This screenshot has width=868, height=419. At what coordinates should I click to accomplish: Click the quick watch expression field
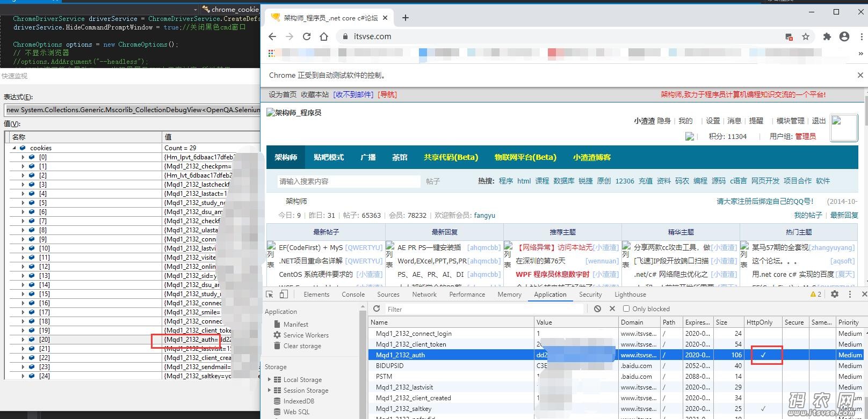(x=132, y=109)
